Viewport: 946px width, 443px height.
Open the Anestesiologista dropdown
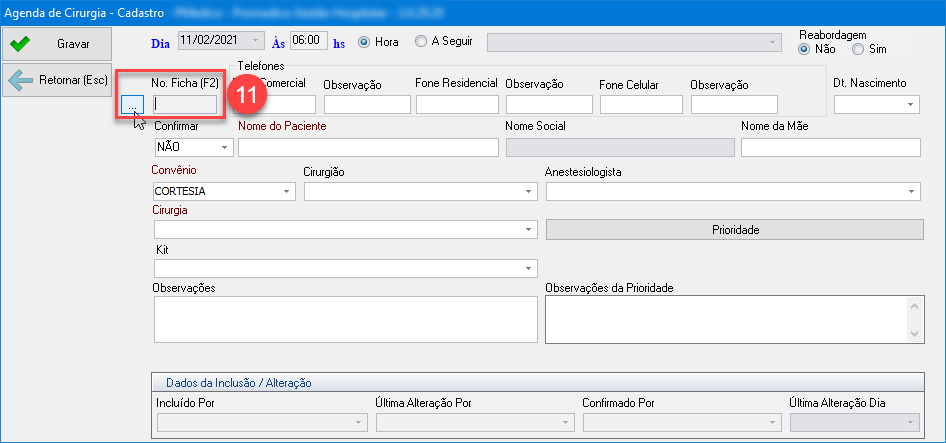coord(912,191)
